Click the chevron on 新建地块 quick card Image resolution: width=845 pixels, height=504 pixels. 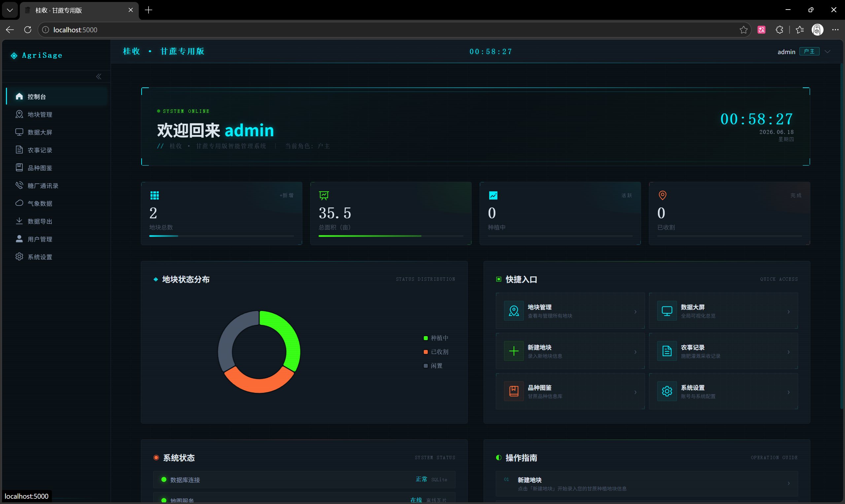point(635,352)
